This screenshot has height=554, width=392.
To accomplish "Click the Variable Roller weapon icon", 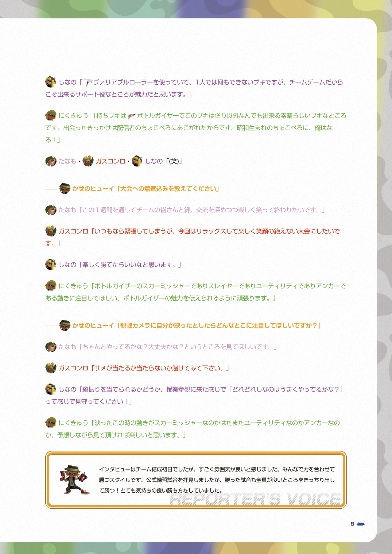I will click(x=88, y=82).
